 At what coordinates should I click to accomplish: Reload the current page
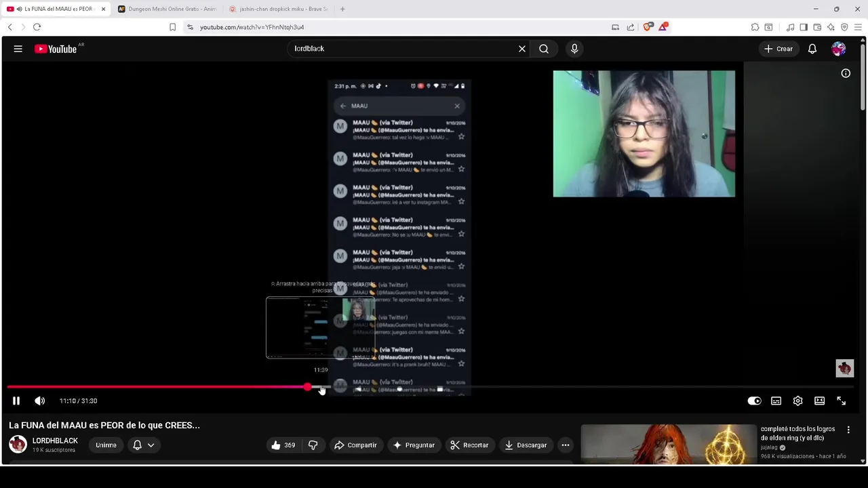(37, 27)
